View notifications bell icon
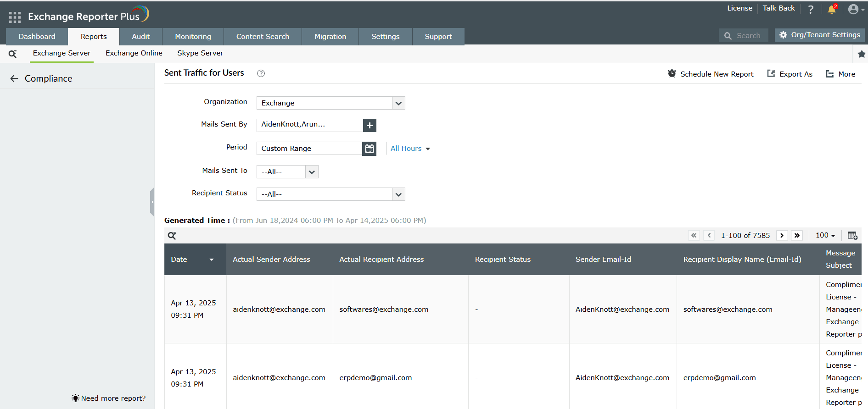Screen dimensions: 868x409 pos(832,9)
